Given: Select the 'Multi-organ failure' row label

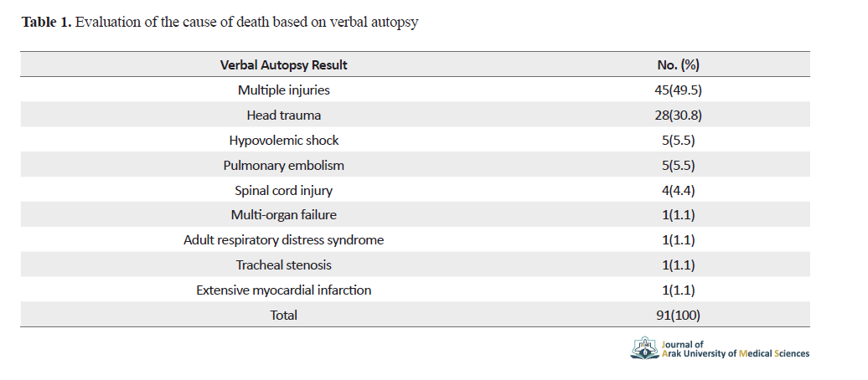Looking at the screenshot, I should 283,214.
